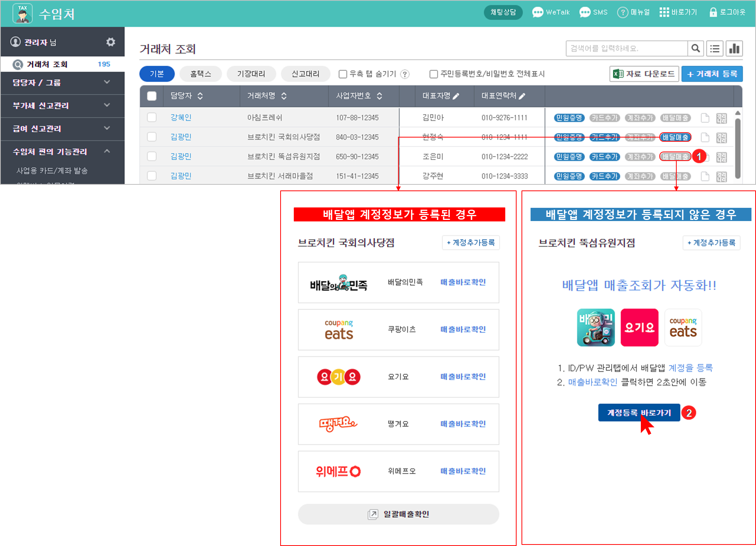Viewport: 756px width, 546px height.
Task: Click document icon in 강혜인 row
Action: pos(705,118)
